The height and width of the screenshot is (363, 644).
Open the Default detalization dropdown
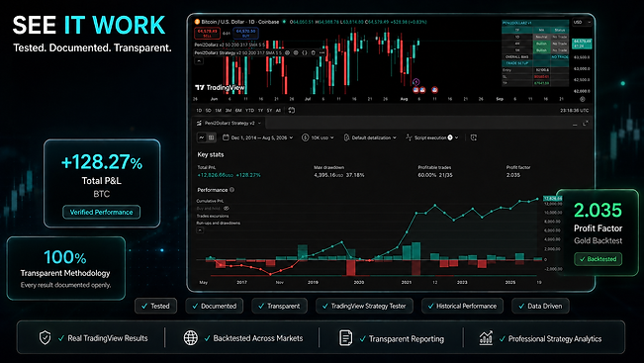click(x=370, y=137)
